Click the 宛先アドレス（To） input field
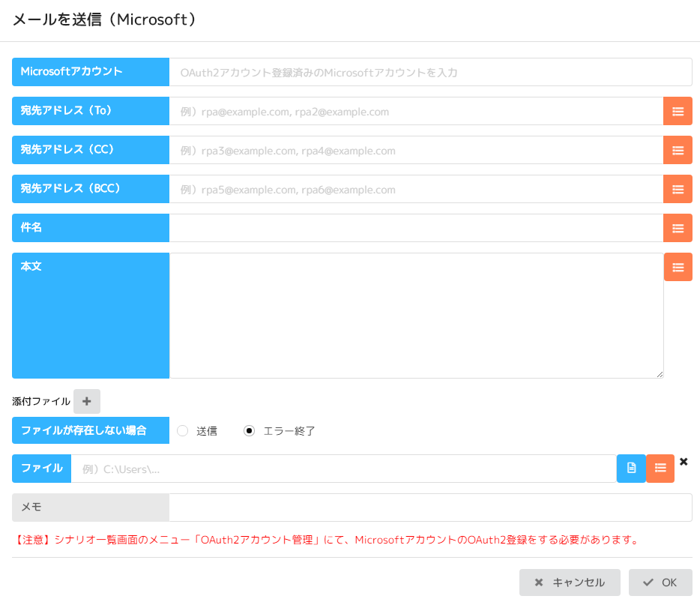The width and height of the screenshot is (700, 605). coord(416,111)
